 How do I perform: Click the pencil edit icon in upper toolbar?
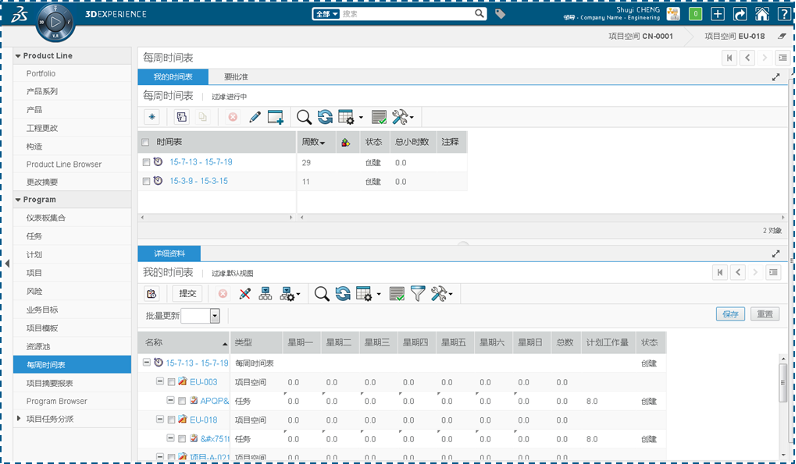click(x=254, y=117)
